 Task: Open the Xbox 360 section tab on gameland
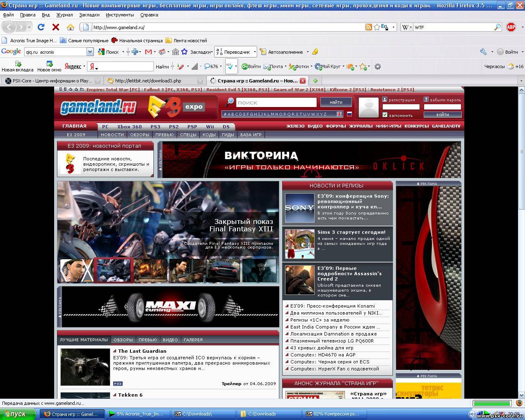pyautogui.click(x=129, y=127)
